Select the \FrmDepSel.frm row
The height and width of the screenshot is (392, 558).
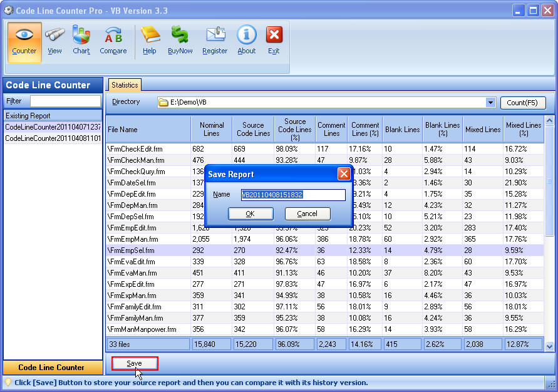[325, 217]
